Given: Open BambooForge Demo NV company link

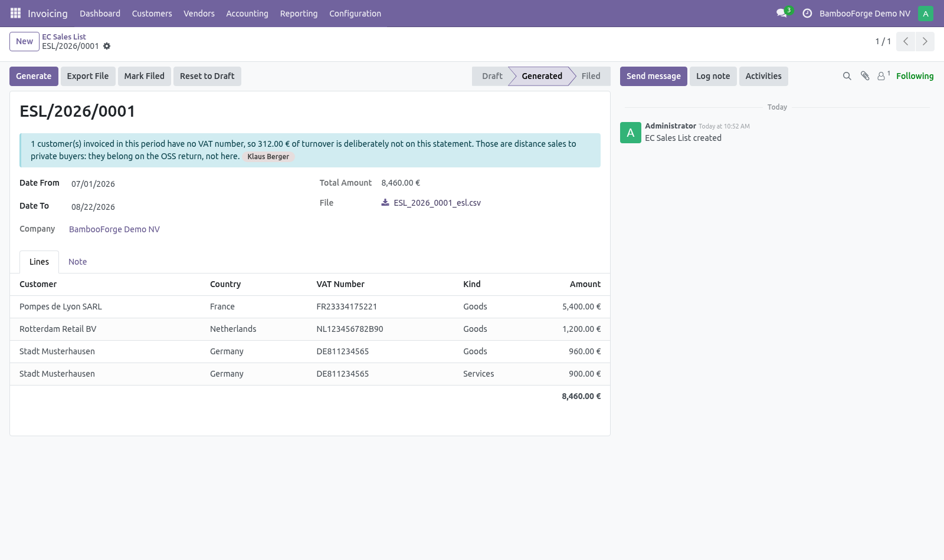Looking at the screenshot, I should [114, 229].
